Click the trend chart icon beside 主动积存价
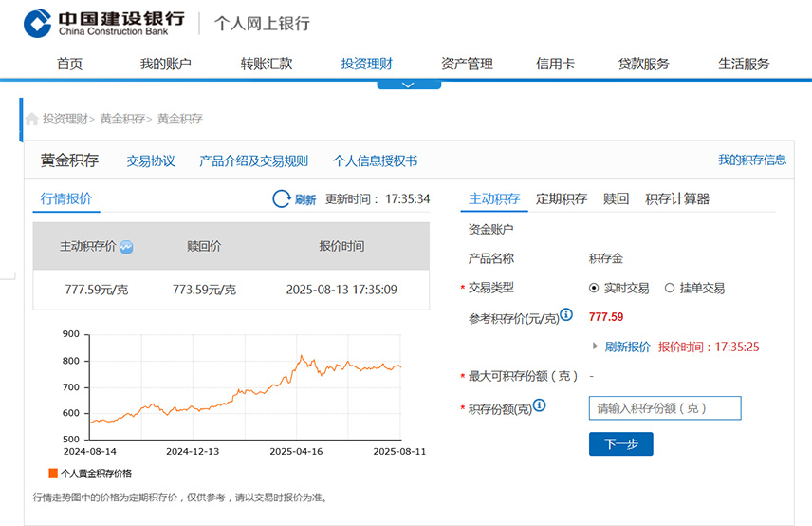The image size is (812, 526). pos(126,247)
